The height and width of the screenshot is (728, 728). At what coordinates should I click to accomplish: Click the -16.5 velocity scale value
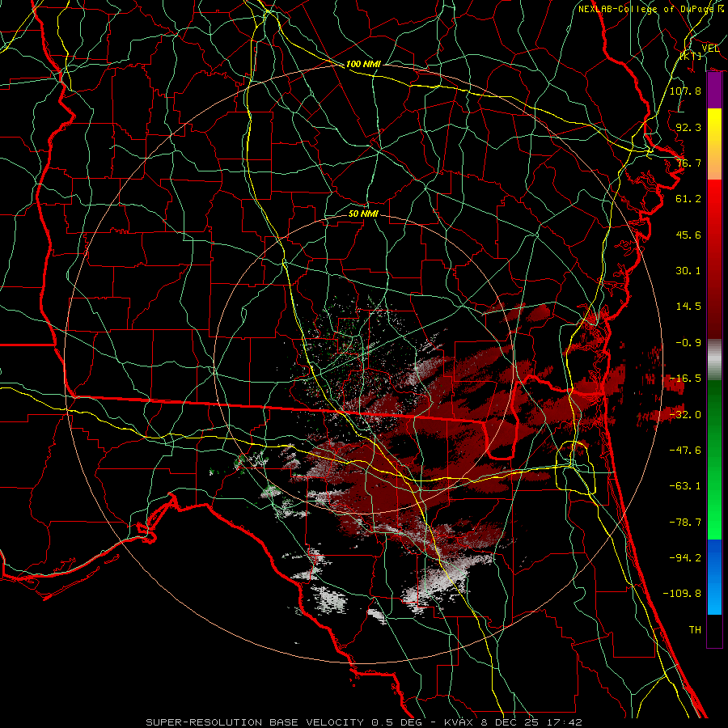685,379
